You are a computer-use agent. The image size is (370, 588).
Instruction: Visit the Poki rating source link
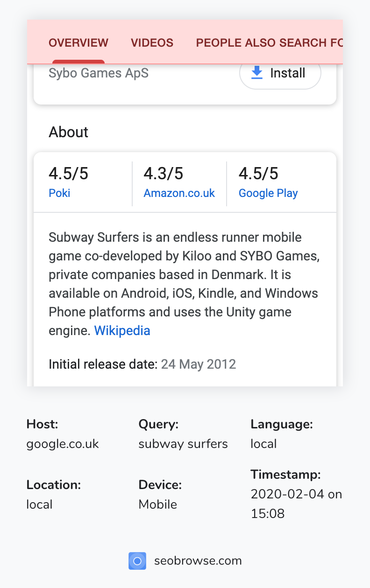click(59, 193)
